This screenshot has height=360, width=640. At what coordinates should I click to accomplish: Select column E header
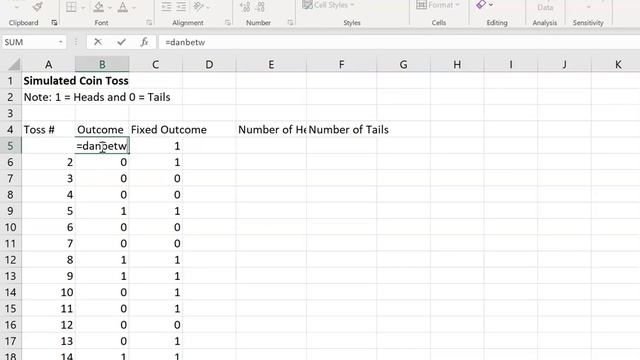pos(271,64)
